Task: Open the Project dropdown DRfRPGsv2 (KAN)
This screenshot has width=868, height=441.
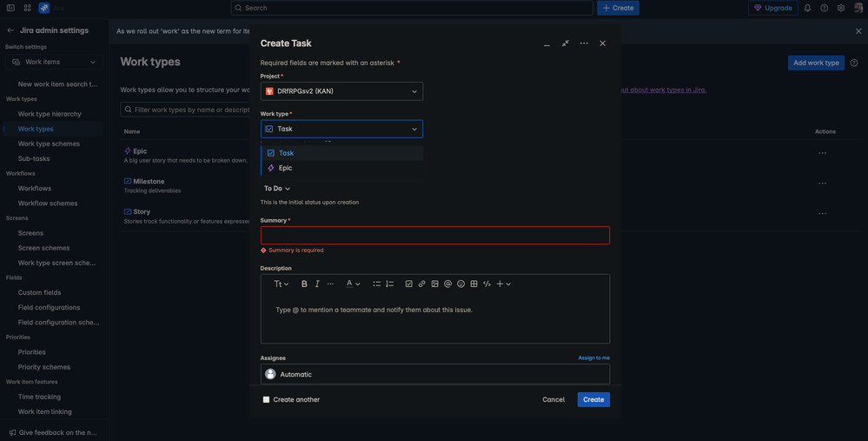Action: [x=341, y=91]
